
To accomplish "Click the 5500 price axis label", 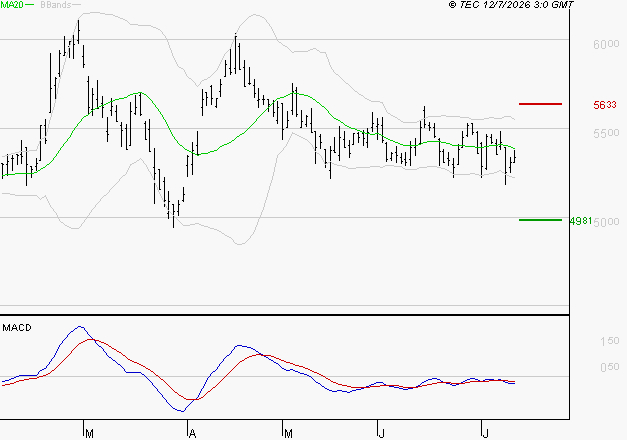I will [x=606, y=133].
